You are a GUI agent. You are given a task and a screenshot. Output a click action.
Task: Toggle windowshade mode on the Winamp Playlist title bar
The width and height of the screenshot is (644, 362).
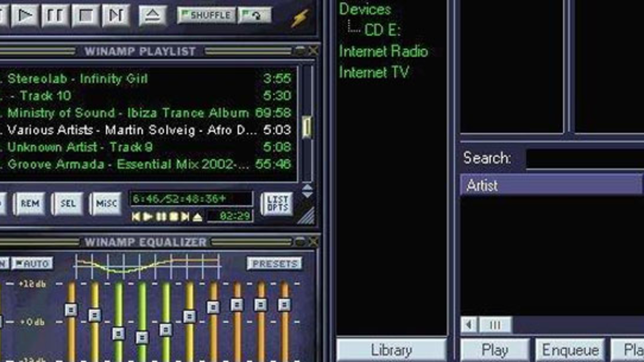pos(300,51)
